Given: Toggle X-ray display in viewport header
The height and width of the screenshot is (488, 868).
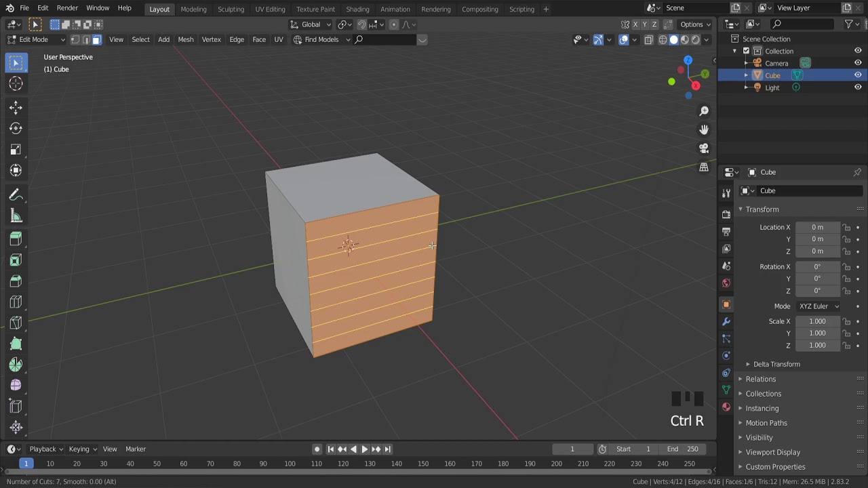Looking at the screenshot, I should click(648, 39).
